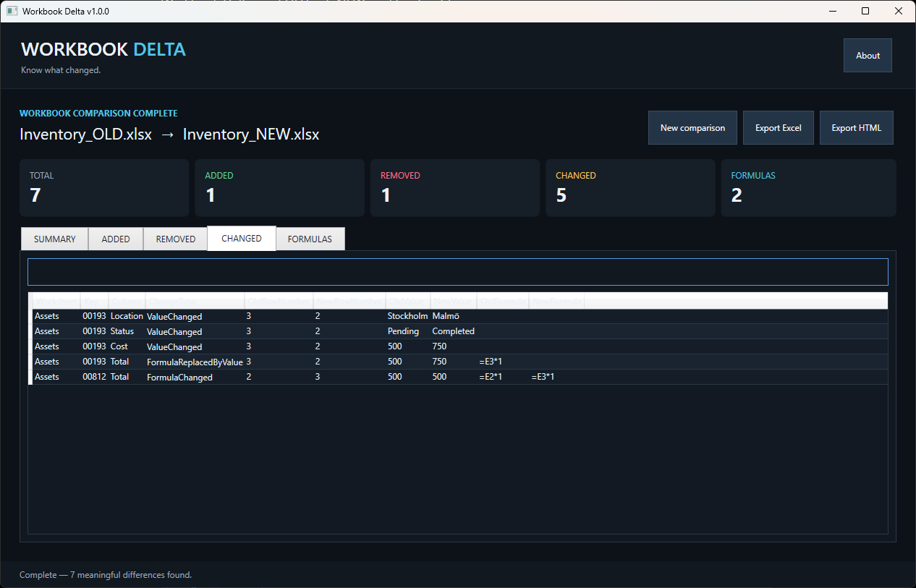Start a New comparison
Viewport: 916px width, 588px height.
point(692,128)
